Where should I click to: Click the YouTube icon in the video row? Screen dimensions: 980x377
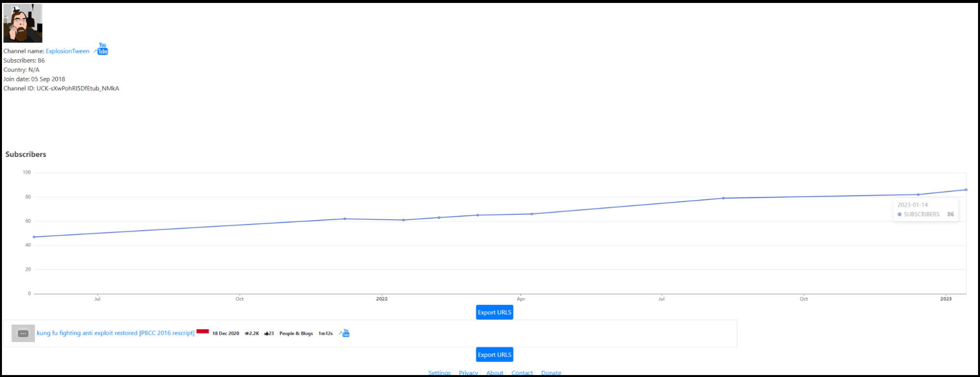point(346,333)
